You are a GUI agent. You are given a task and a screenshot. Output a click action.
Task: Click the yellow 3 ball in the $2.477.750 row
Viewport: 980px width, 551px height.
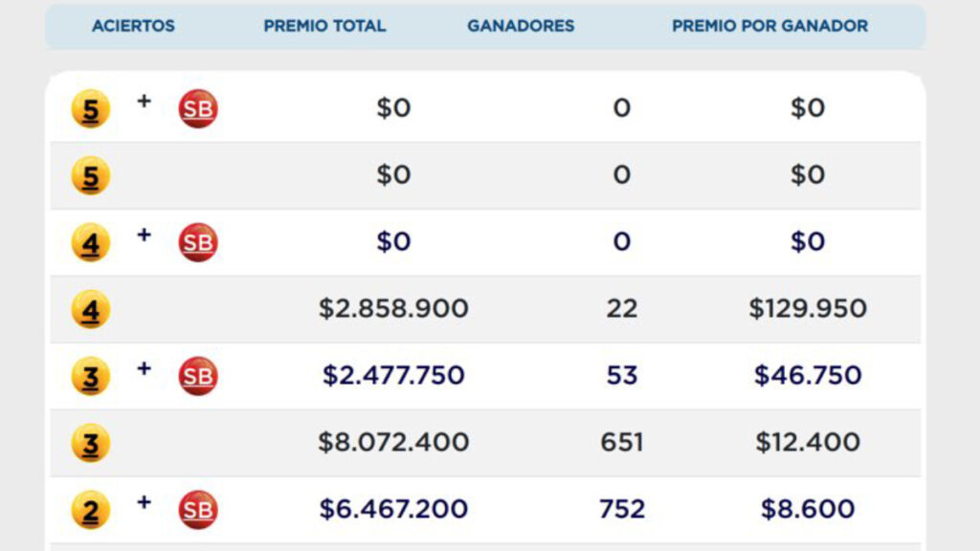click(x=91, y=377)
